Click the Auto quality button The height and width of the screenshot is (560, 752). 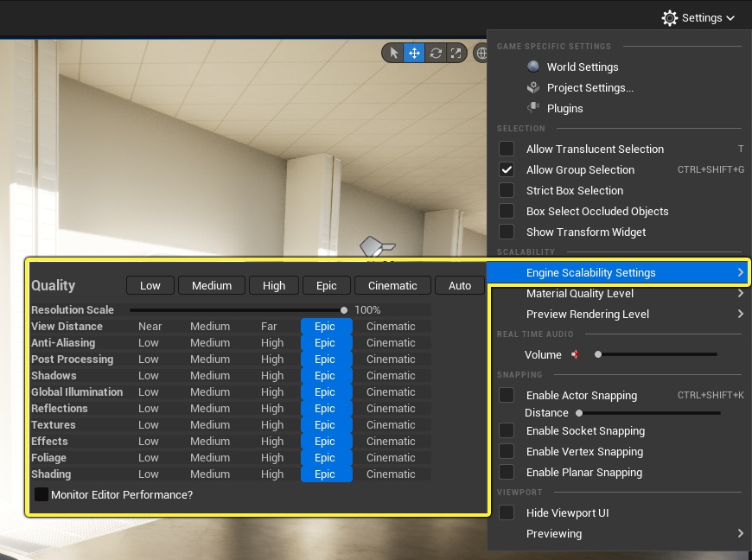pos(460,285)
